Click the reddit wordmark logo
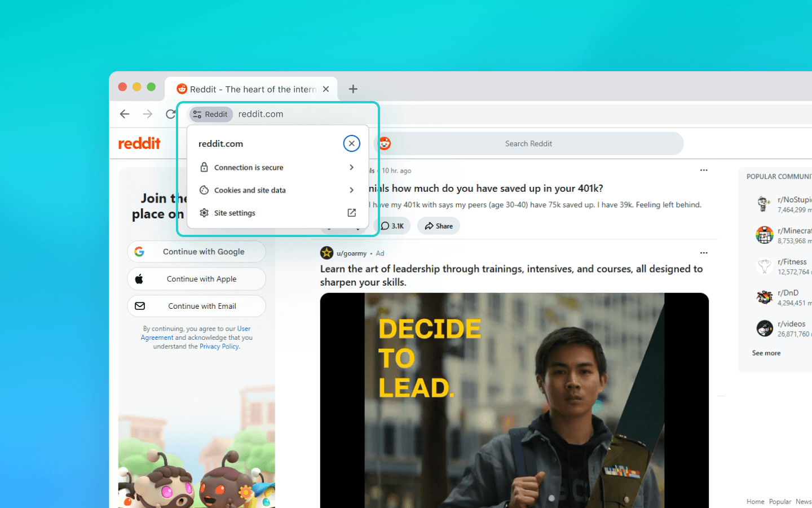Viewport: 812px width, 508px height. coord(139,143)
